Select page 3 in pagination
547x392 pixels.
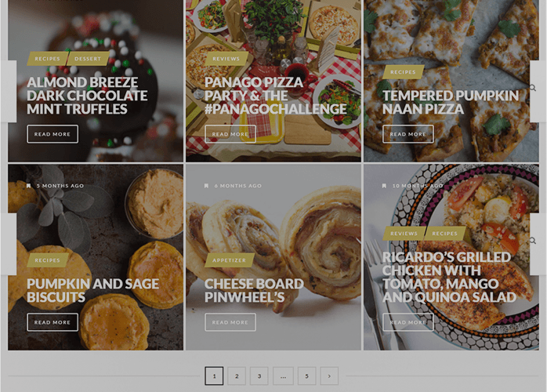(x=259, y=376)
